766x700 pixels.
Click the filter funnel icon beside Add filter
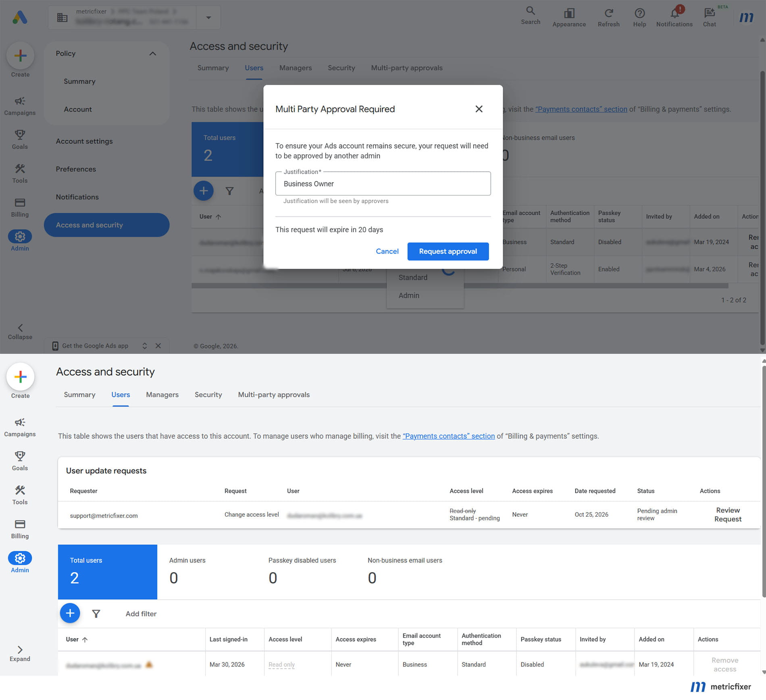[x=96, y=613]
